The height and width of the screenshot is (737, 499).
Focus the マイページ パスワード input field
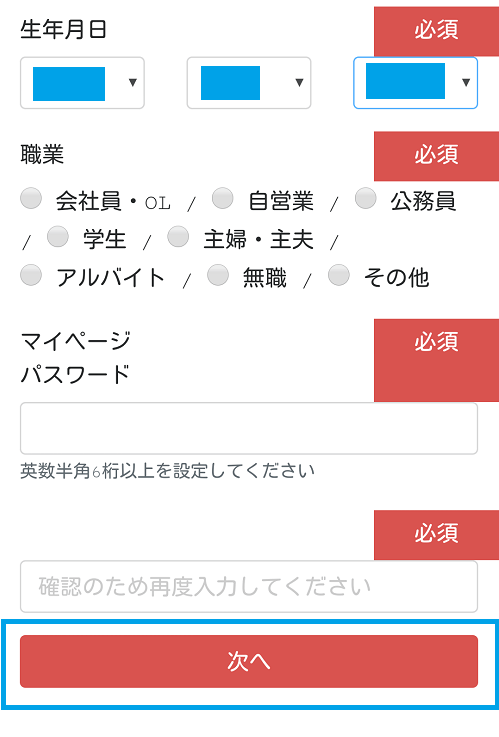[x=249, y=428]
